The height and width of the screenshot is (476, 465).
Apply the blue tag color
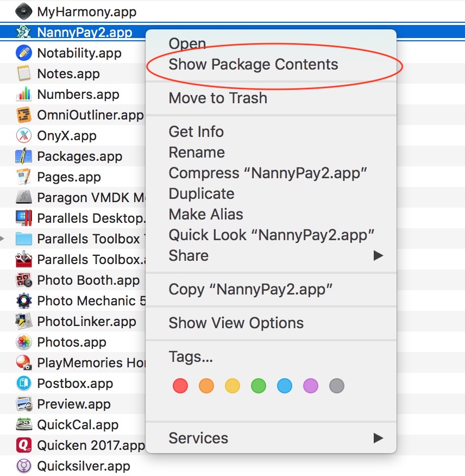click(285, 386)
